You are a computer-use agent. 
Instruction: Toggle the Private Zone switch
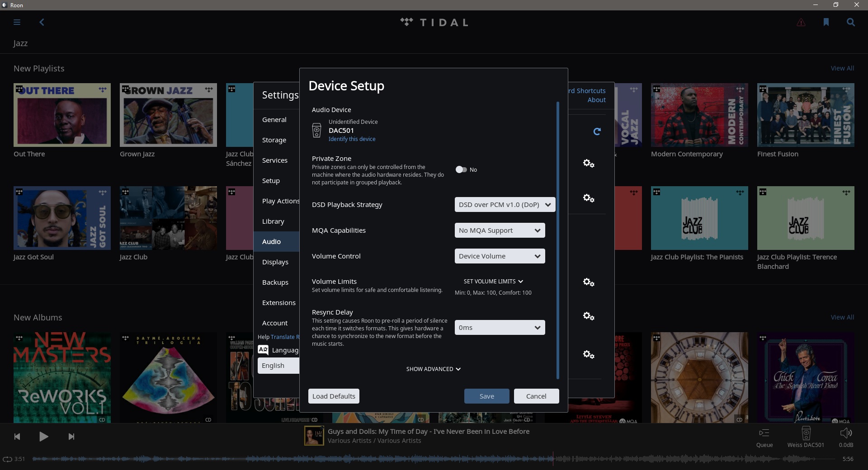tap(461, 169)
